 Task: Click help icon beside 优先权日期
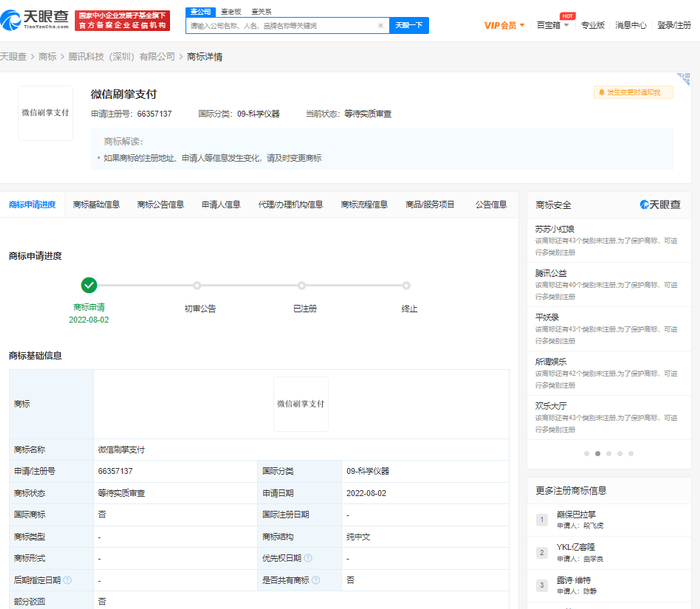[308, 558]
